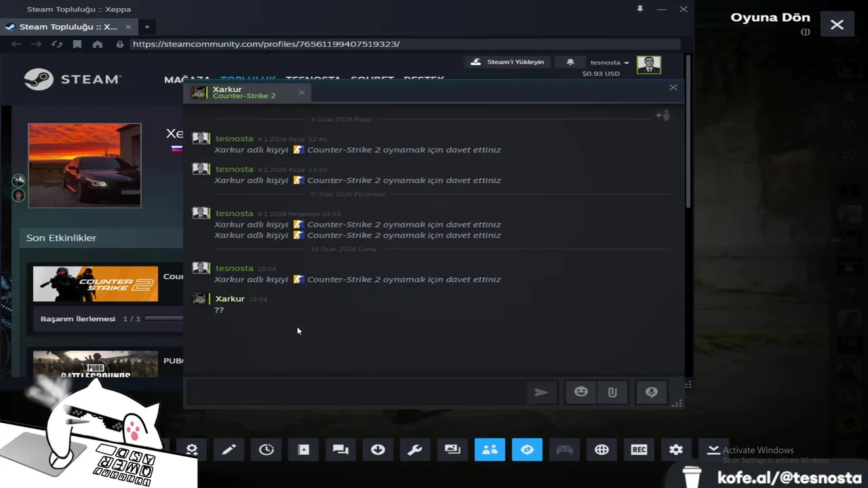Open the MAĞAZA menu
Viewport: 868px width, 488px height.
pyautogui.click(x=188, y=79)
